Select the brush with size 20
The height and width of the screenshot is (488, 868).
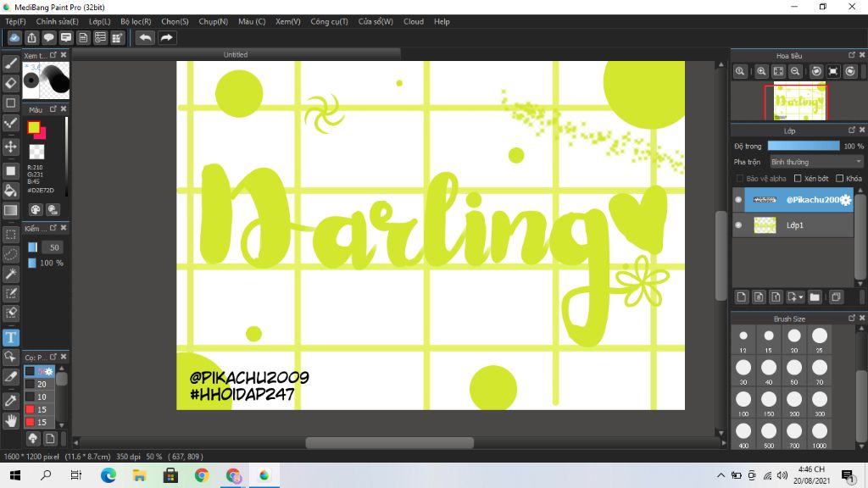(39, 384)
